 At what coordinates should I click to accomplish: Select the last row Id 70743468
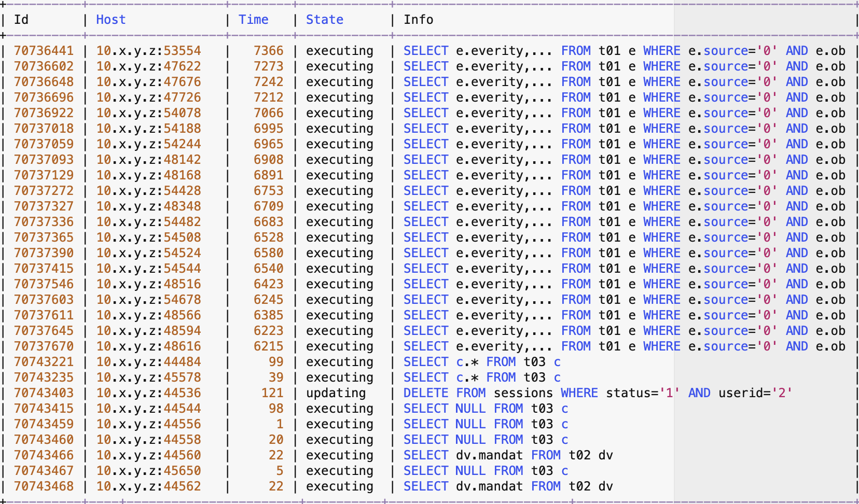click(x=44, y=486)
